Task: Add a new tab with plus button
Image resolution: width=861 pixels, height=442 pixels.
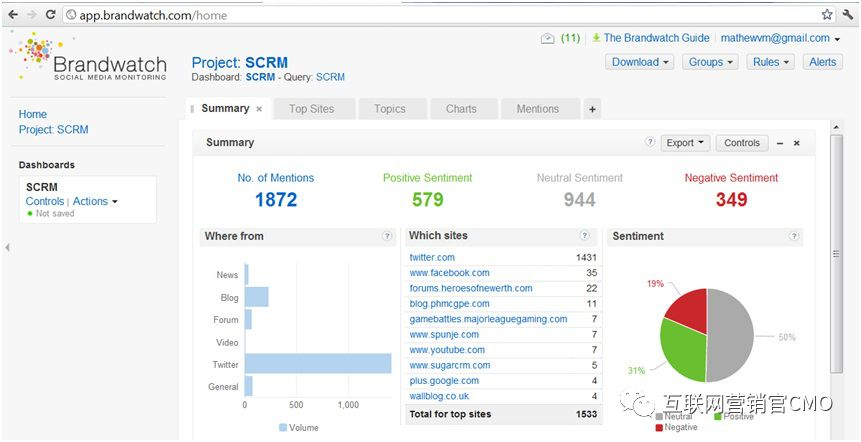Action: click(592, 109)
